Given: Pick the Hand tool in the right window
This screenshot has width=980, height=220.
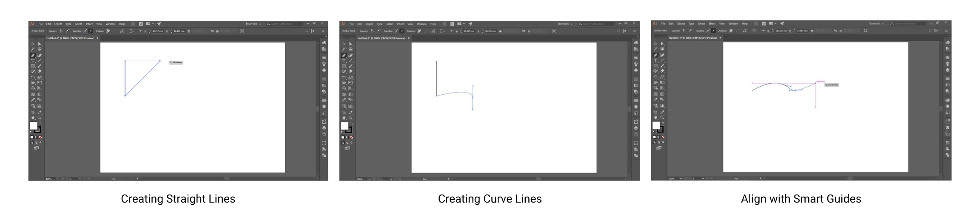Looking at the screenshot, I should pyautogui.click(x=655, y=118).
